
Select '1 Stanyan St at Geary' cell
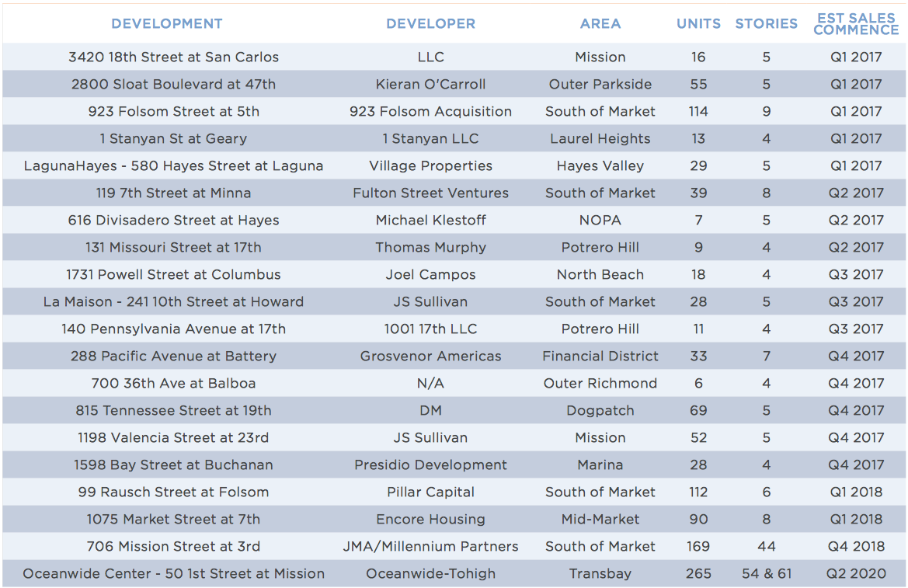[x=173, y=138]
